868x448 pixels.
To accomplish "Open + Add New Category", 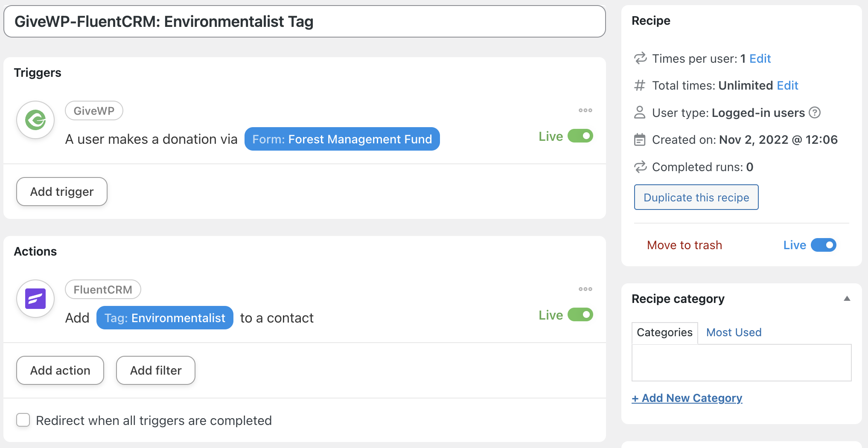I will click(687, 398).
